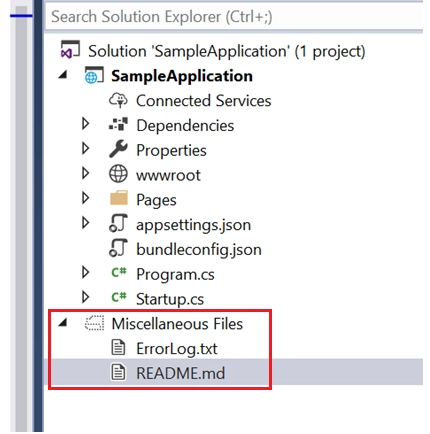Select README.md in Miscellaneous Files
Image resolution: width=430 pixels, height=434 pixels.
pyautogui.click(x=180, y=373)
